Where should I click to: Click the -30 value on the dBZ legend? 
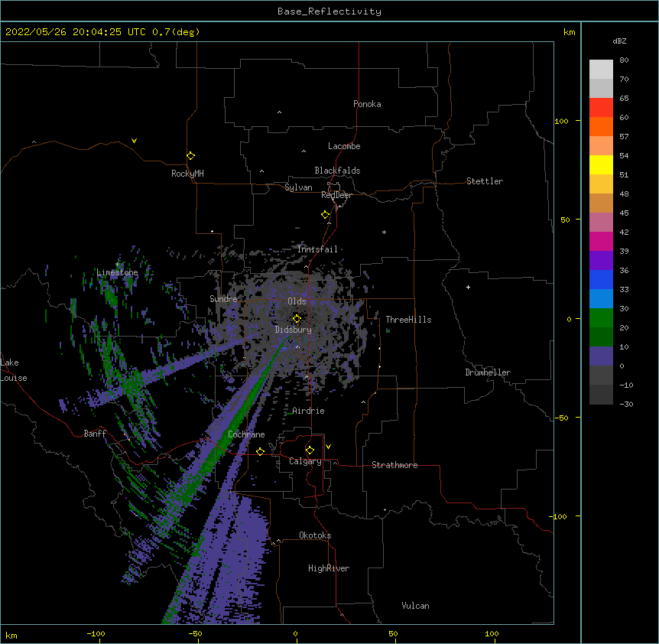[626, 405]
